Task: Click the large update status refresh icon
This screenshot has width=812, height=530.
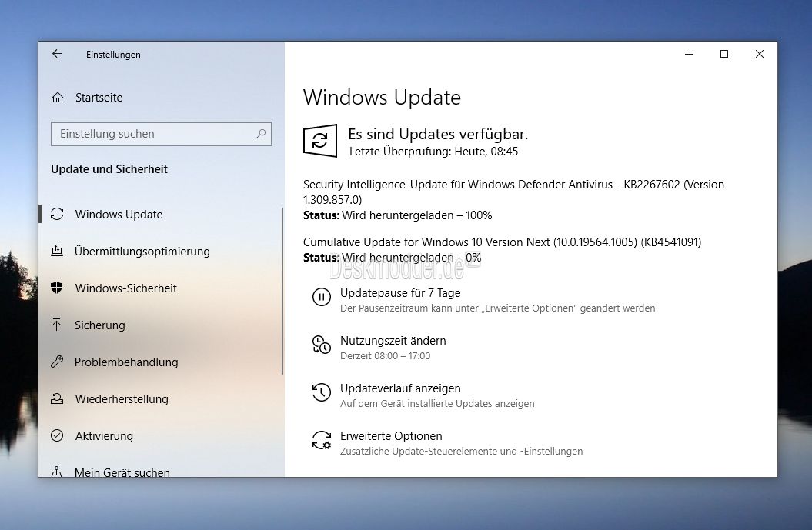Action: pyautogui.click(x=320, y=140)
